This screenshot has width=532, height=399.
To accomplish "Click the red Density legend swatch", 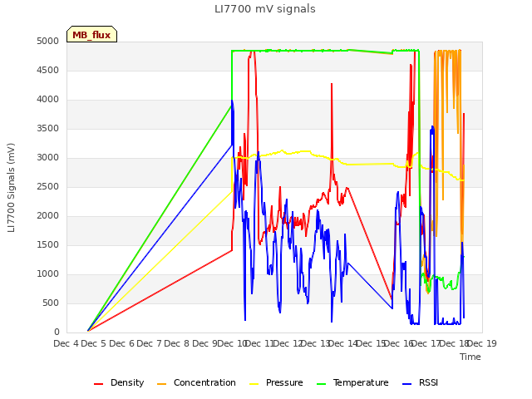I will (x=98, y=384).
